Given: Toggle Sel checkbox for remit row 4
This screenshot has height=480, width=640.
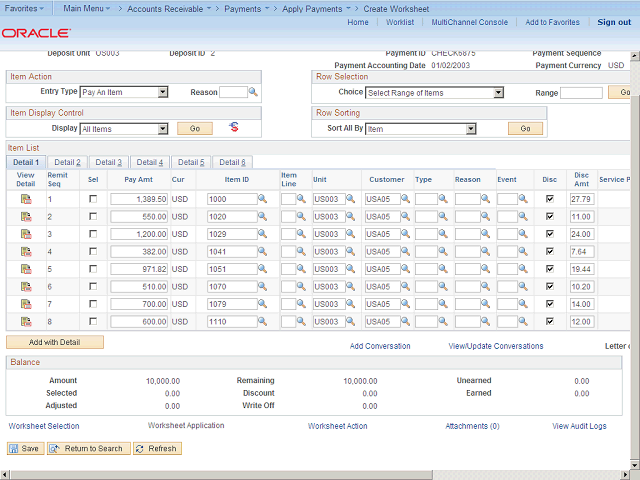Looking at the screenshot, I should [x=93, y=252].
